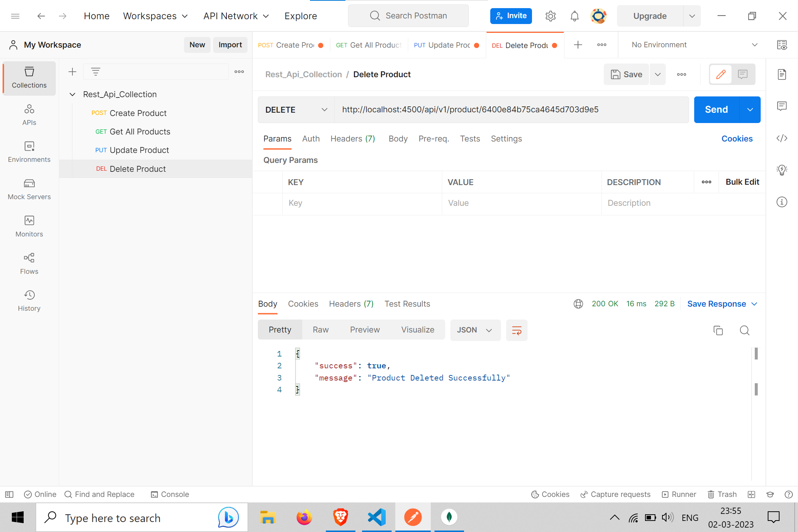Screen dimensions: 798x532
Task: Open the APIs panel in the sidebar
Action: point(29,114)
